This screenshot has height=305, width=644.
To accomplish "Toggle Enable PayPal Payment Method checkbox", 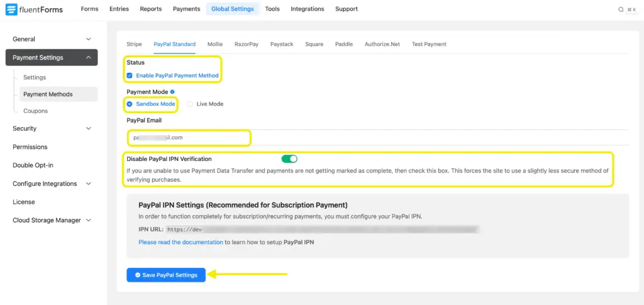I will pos(130,75).
